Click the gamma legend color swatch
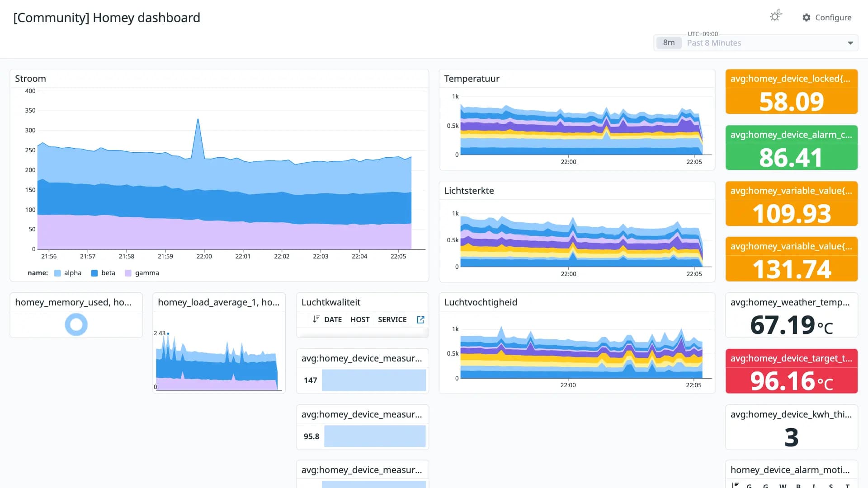This screenshot has height=488, width=868. tap(128, 273)
